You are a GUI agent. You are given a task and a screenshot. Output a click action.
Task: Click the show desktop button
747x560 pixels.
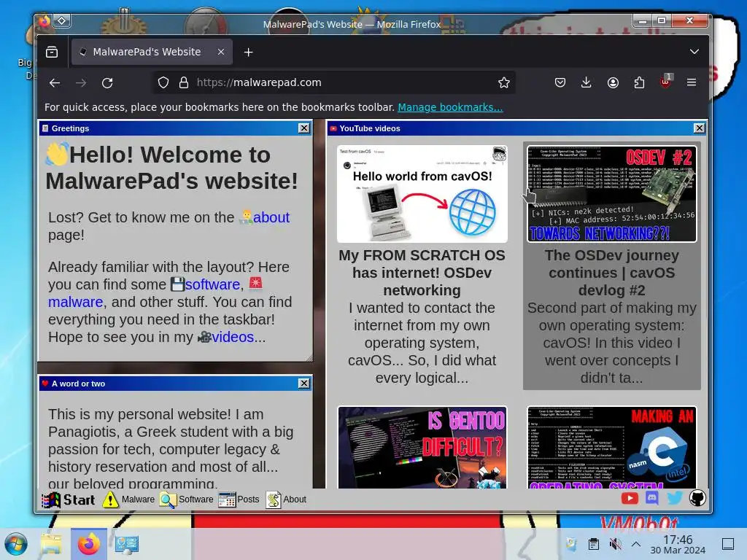[728, 544]
